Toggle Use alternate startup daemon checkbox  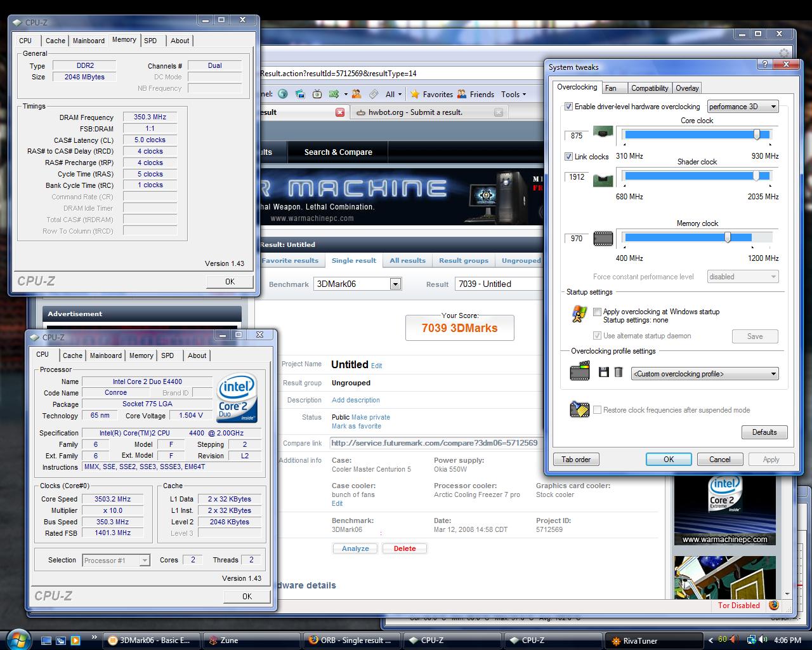[597, 336]
